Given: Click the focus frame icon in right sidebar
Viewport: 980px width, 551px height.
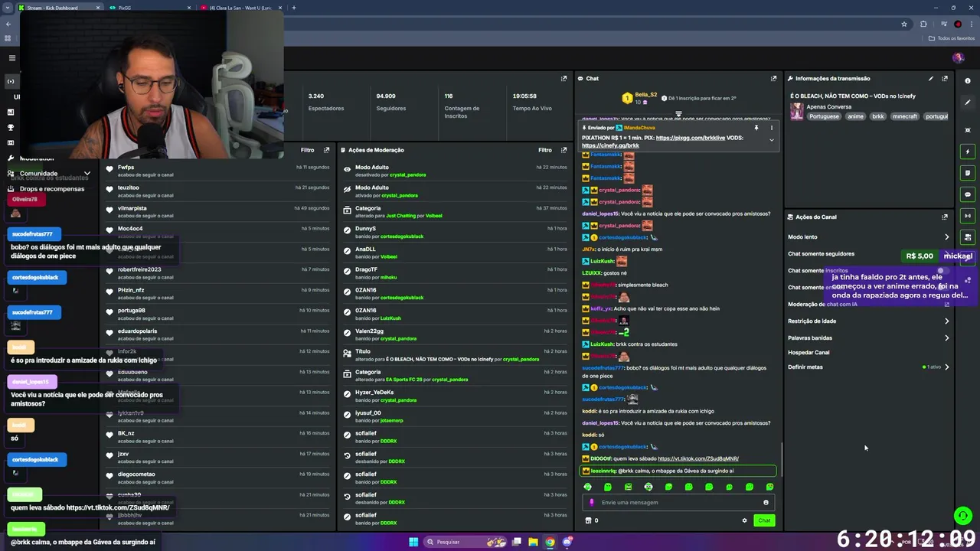Looking at the screenshot, I should tap(968, 130).
